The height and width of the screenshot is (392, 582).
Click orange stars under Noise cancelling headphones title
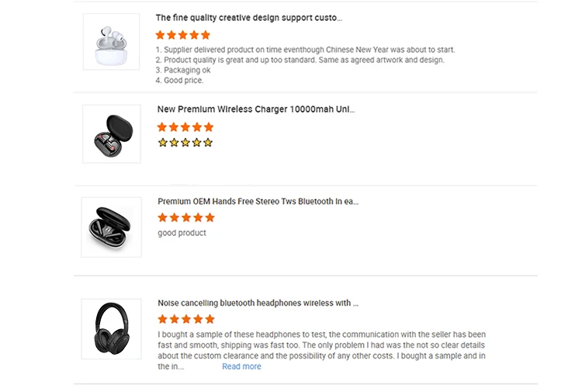(x=185, y=319)
